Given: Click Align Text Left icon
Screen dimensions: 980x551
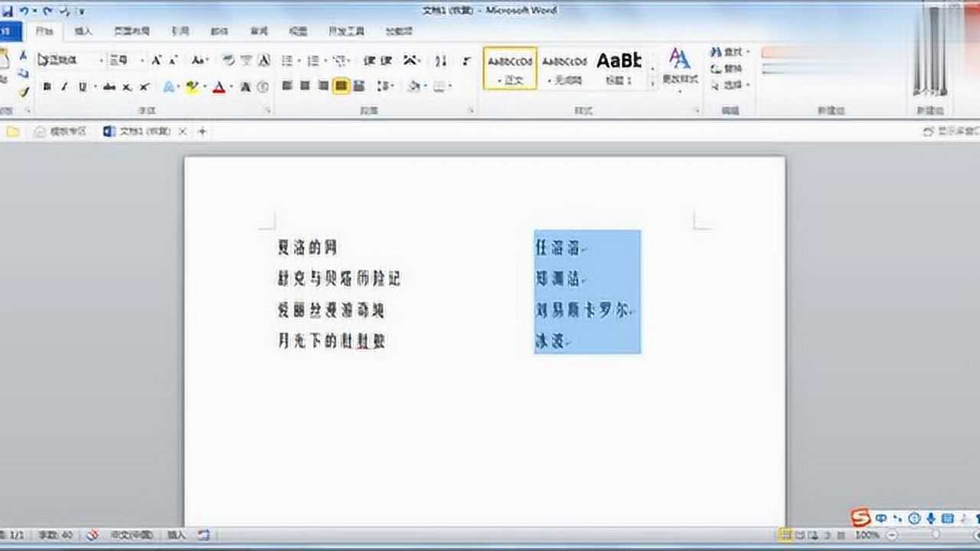Looking at the screenshot, I should pos(288,86).
